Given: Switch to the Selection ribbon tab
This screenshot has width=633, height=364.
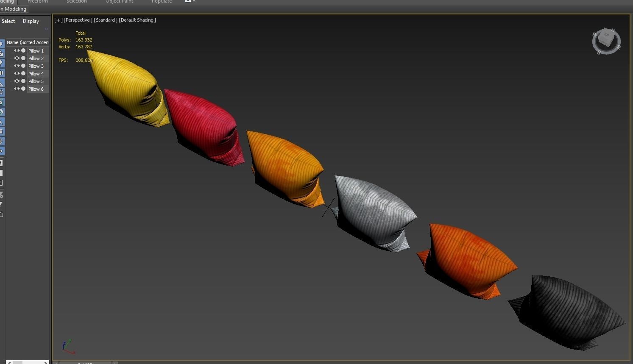Looking at the screenshot, I should pos(77,2).
